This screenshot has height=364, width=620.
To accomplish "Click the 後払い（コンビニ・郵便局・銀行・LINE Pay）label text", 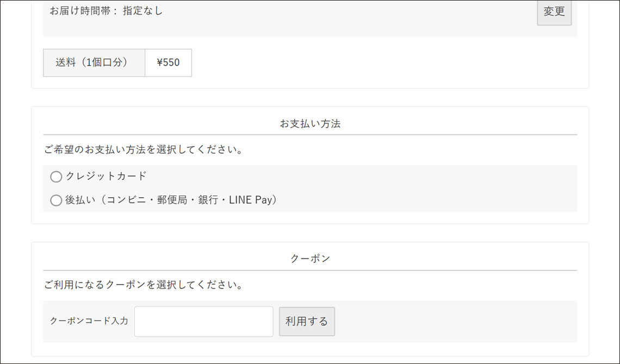I will coord(171,200).
